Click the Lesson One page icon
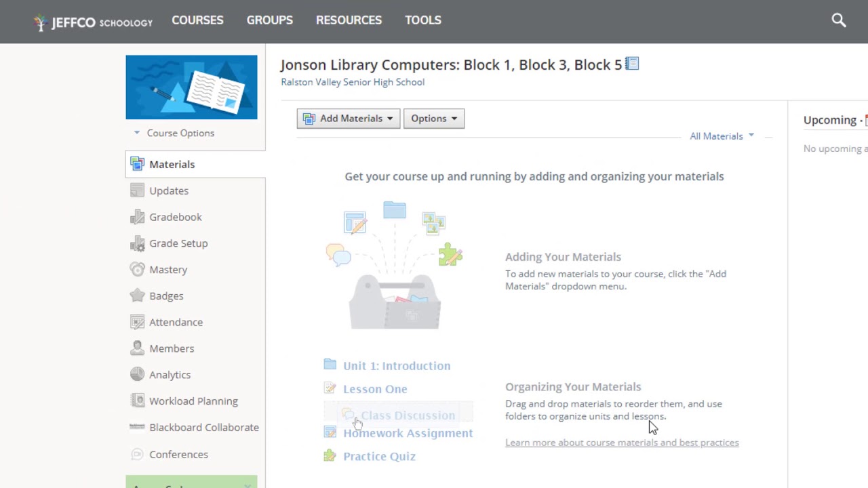Viewport: 868px width, 488px height. click(x=330, y=388)
